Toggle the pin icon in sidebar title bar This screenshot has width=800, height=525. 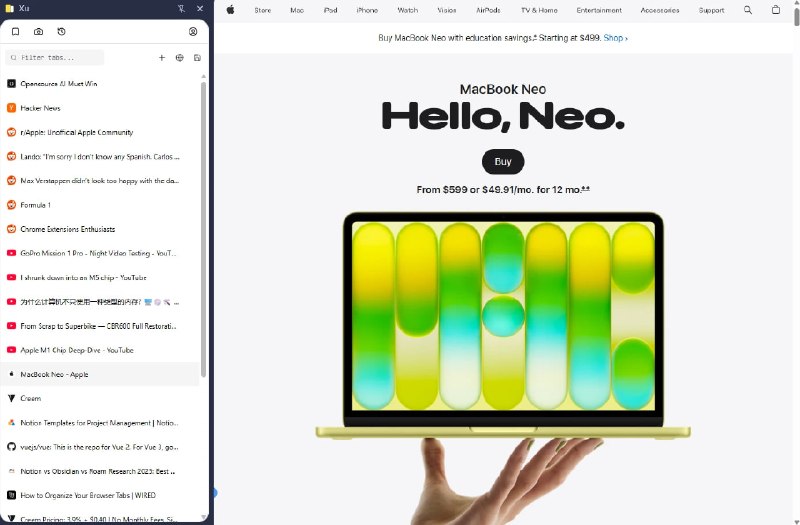(181, 9)
